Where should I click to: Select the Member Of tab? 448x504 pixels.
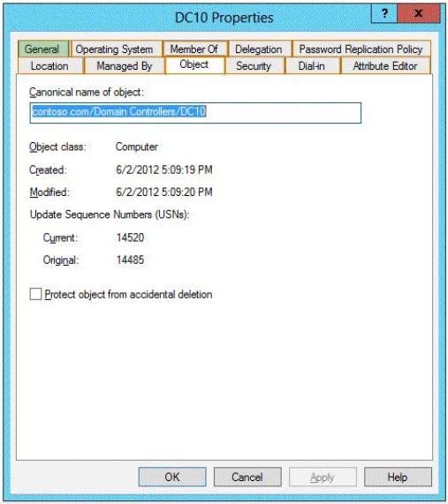click(x=195, y=49)
